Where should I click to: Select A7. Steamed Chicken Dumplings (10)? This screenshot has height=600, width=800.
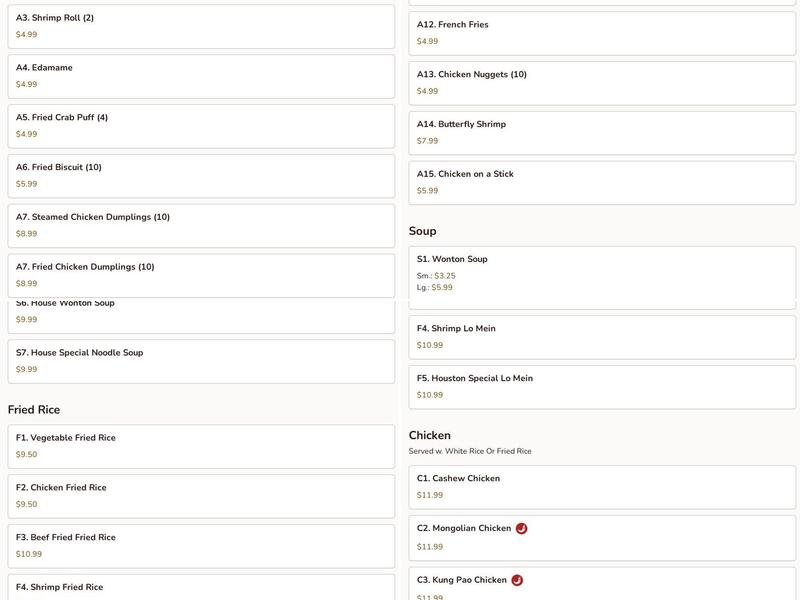(x=201, y=226)
